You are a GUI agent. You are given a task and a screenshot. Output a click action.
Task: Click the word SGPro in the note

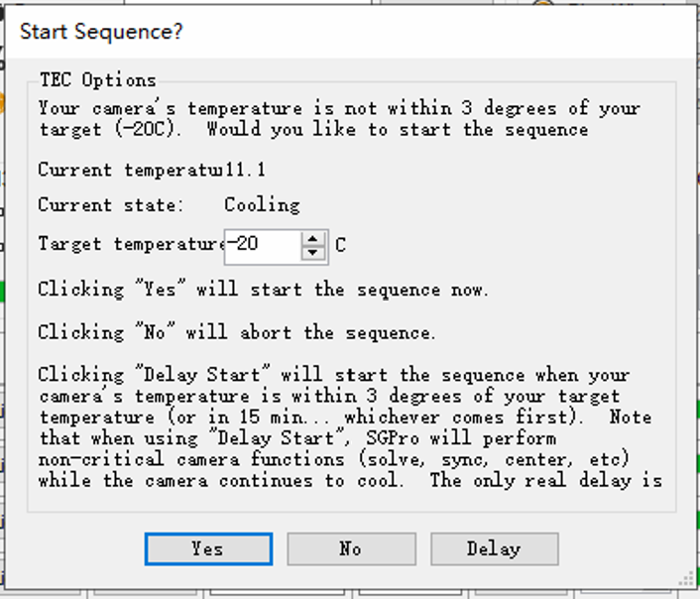(x=393, y=438)
